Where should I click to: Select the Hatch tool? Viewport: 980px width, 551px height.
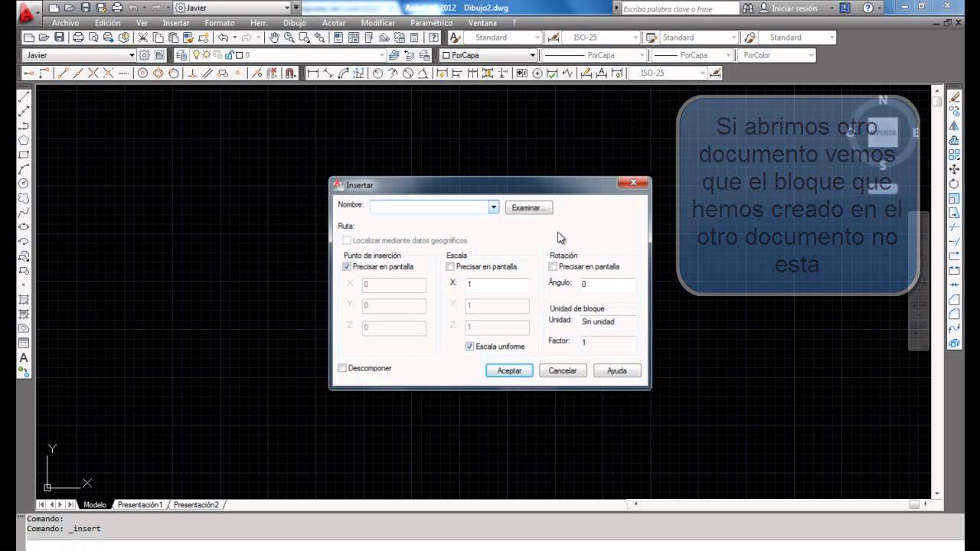pyautogui.click(x=24, y=299)
